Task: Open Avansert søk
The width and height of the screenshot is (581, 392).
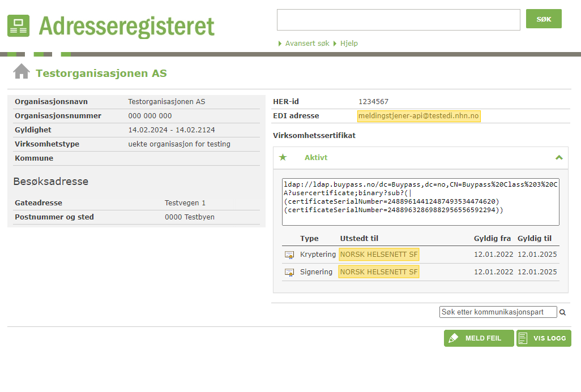Action: point(305,43)
